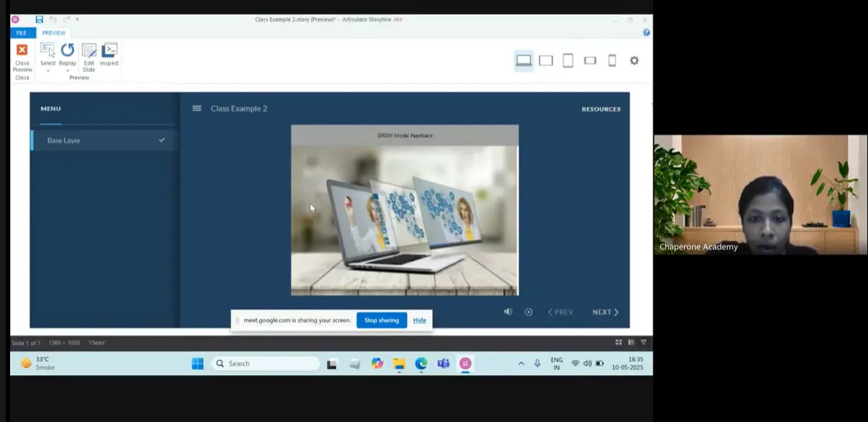Open the FILE menu tab
Screen dimensions: 868x422
coord(22,33)
